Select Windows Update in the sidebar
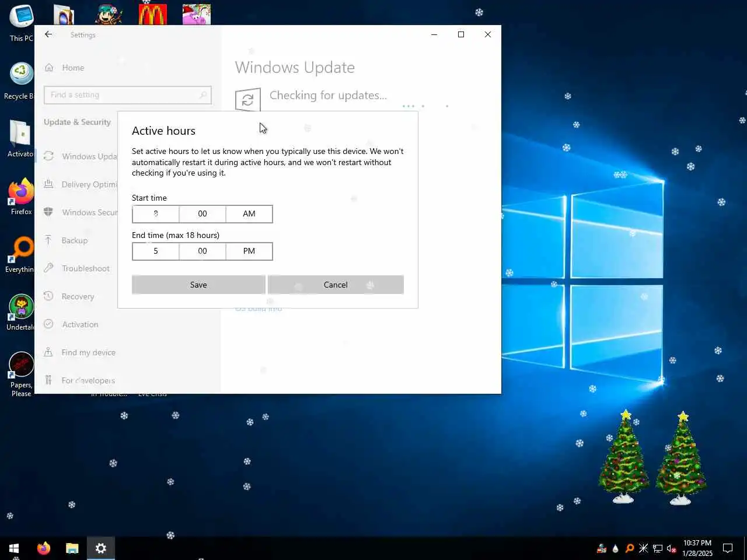The width and height of the screenshot is (747, 560). coord(76,156)
